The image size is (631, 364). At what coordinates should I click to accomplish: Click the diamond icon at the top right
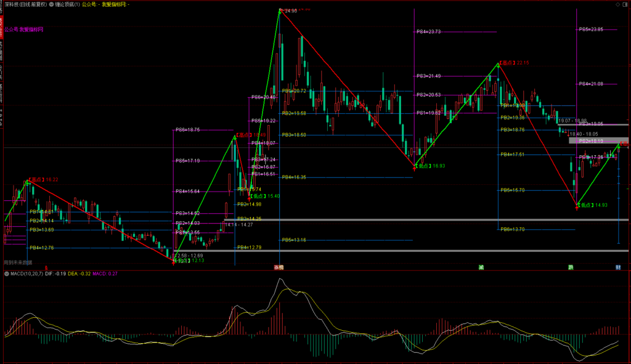tap(617, 4)
